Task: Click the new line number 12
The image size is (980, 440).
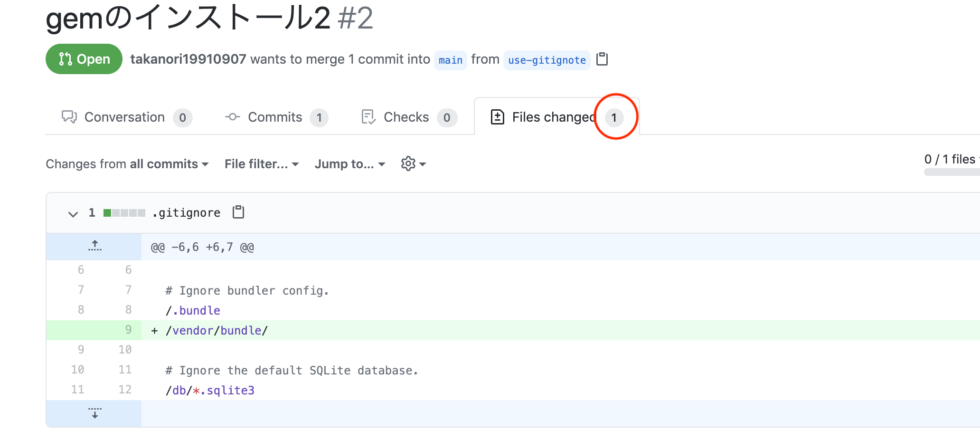Action: pos(125,390)
